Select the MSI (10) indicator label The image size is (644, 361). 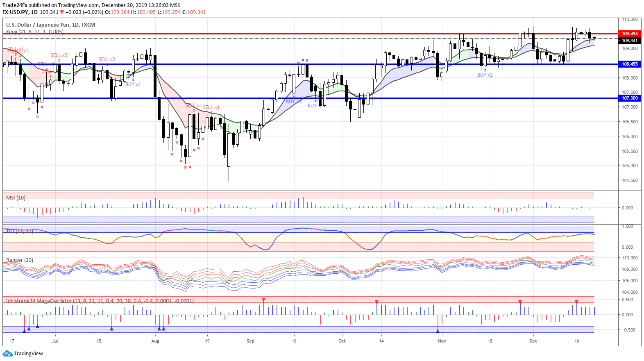[x=16, y=198]
